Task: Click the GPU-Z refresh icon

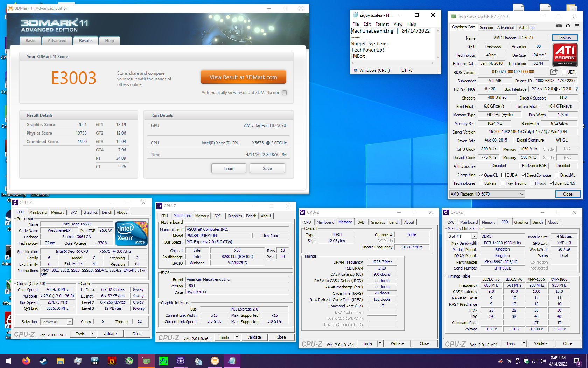Action: (568, 26)
